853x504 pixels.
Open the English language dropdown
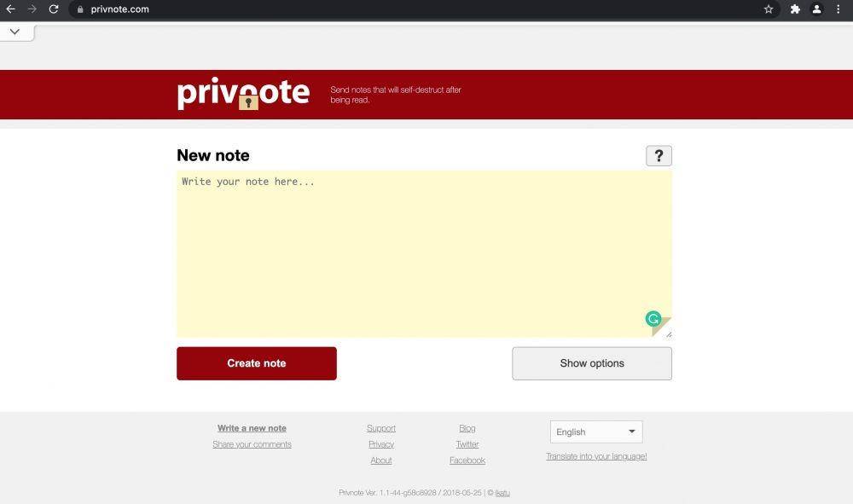click(x=596, y=432)
